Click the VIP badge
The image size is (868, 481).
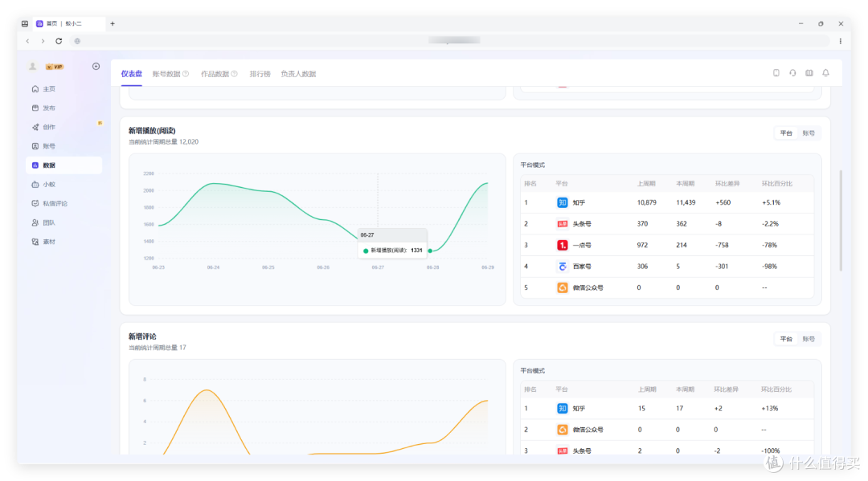pyautogui.click(x=55, y=67)
